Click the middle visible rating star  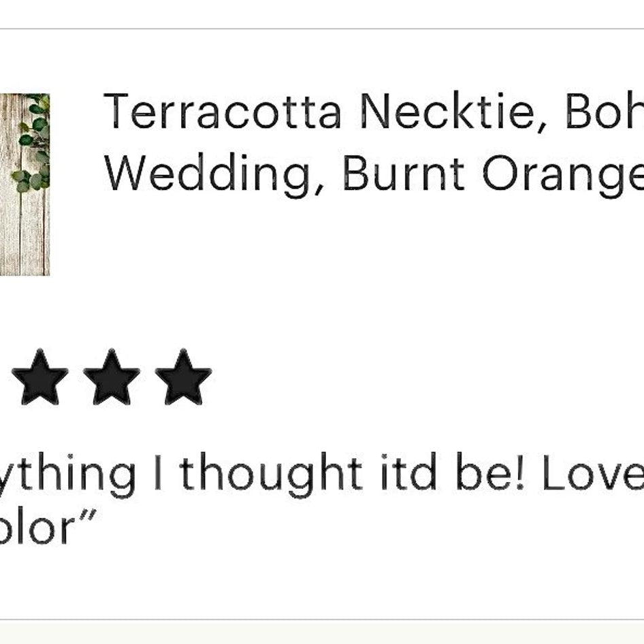tap(112, 378)
